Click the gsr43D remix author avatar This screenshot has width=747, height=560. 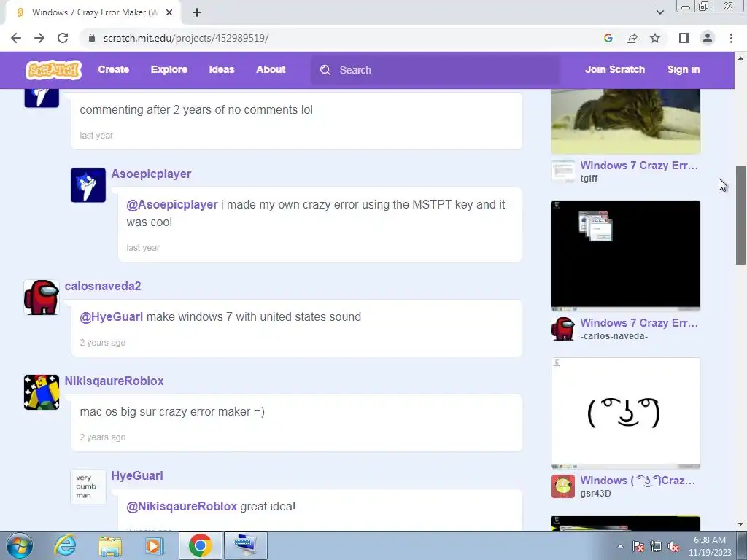pos(563,486)
